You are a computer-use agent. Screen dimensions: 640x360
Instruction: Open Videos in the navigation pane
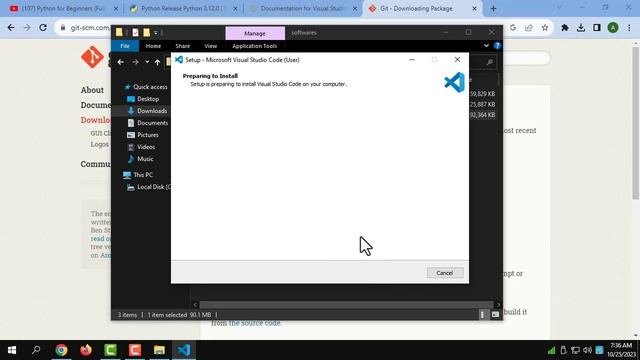click(x=141, y=147)
